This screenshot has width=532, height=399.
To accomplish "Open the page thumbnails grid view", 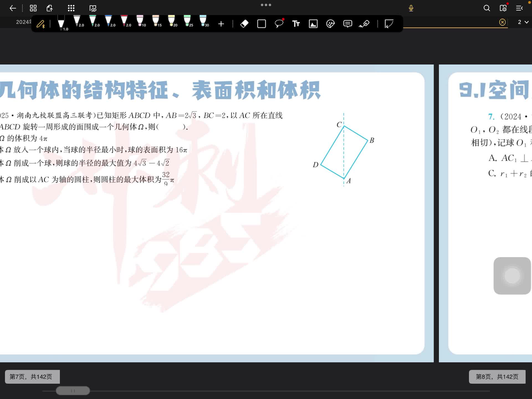I will click(x=33, y=8).
